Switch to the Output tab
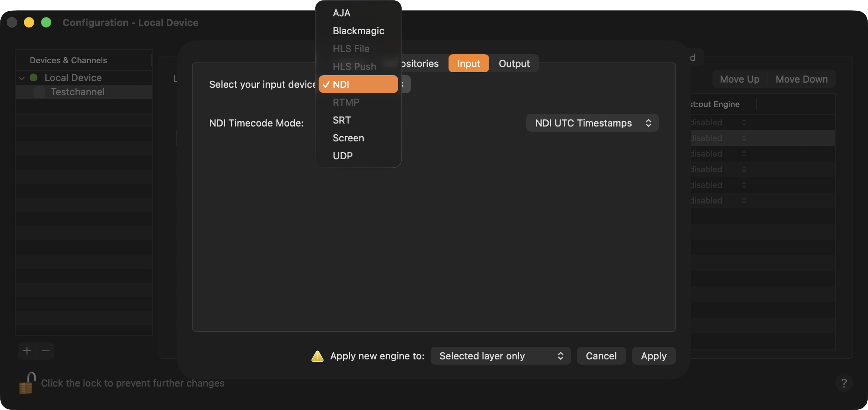Screen dimensions: 868x410 [x=514, y=64]
